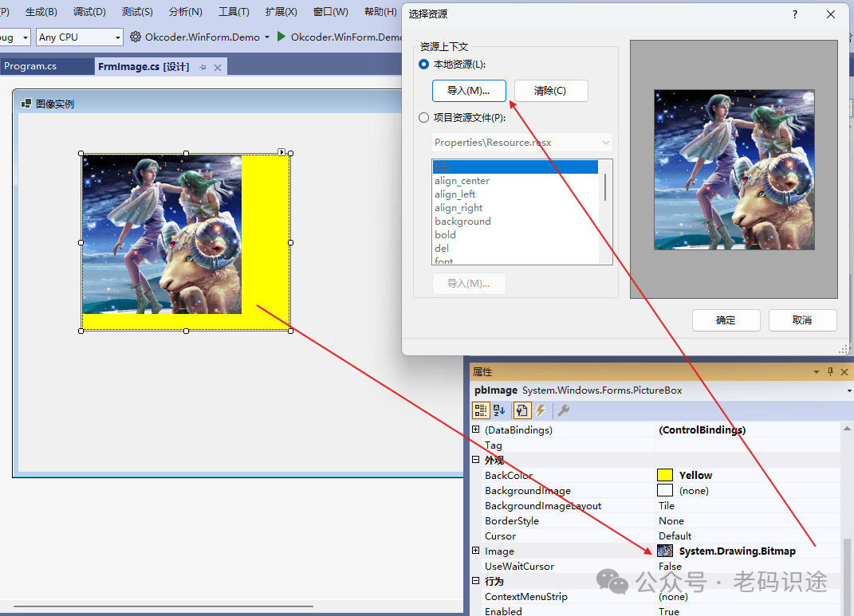This screenshot has width=854, height=616.
Task: Pin the Properties panel
Action: click(x=830, y=371)
